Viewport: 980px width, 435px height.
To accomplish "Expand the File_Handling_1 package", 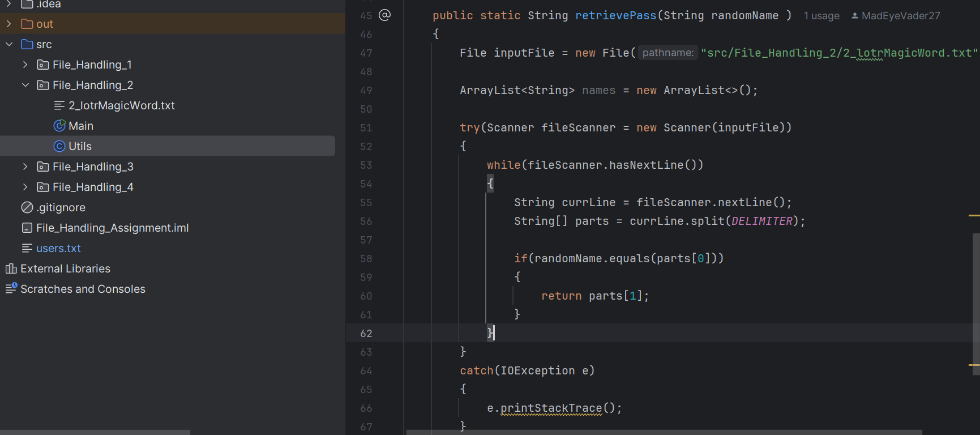I will click(25, 65).
